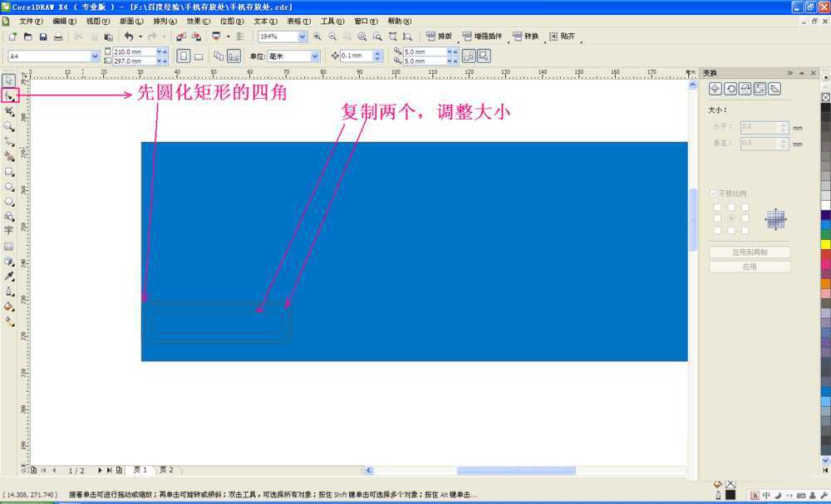Check an anchor point box in Transform panel
The width and height of the screenshot is (831, 504).
(x=718, y=206)
